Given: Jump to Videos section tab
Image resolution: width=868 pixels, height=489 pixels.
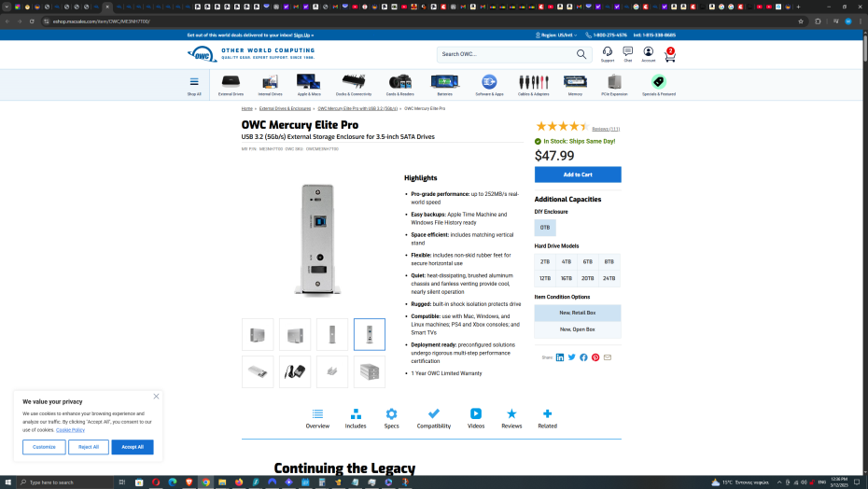Looking at the screenshot, I should [x=475, y=419].
